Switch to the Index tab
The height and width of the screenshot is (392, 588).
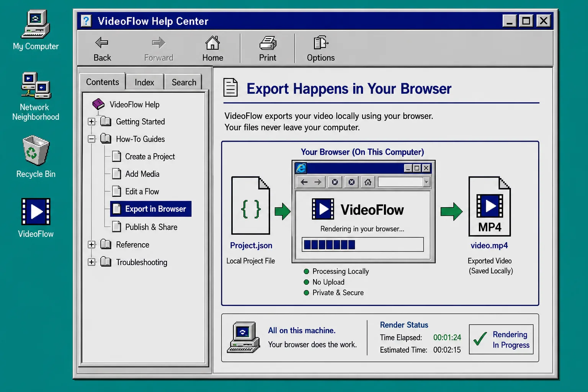coord(144,82)
